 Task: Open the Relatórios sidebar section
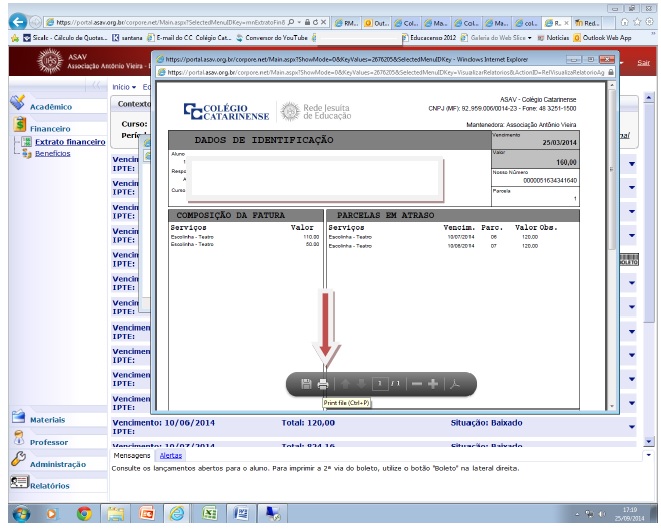click(x=49, y=486)
